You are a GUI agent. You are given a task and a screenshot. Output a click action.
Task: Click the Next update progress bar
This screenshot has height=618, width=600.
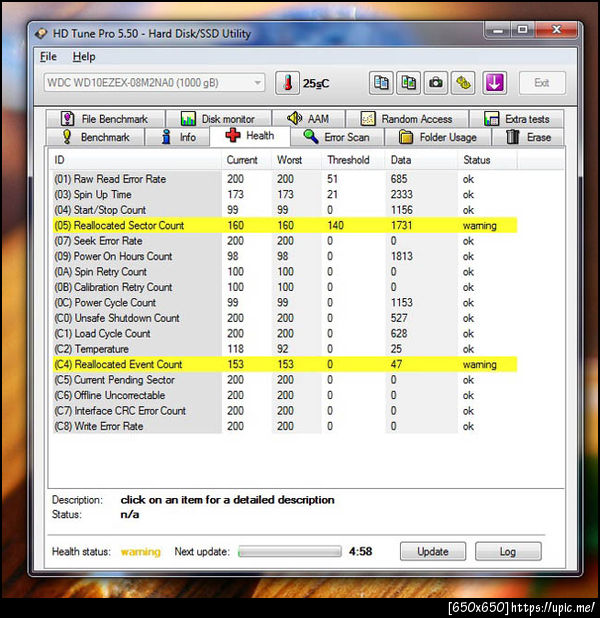pos(290,551)
